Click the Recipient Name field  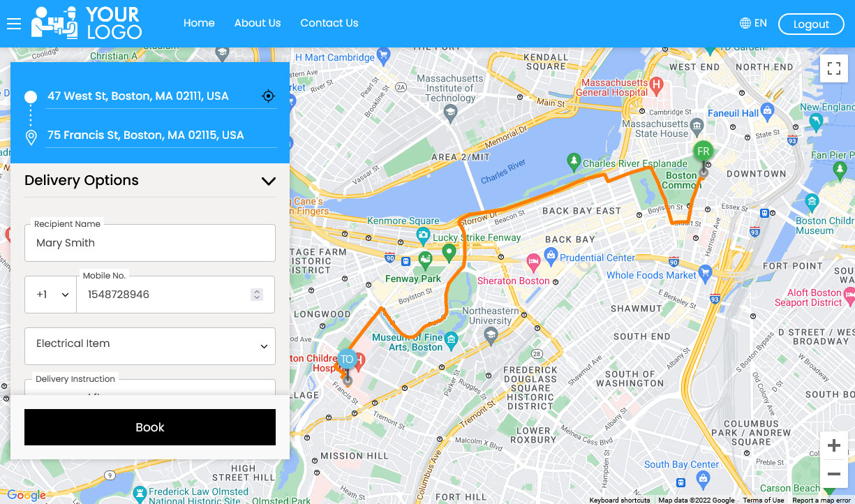pyautogui.click(x=150, y=243)
